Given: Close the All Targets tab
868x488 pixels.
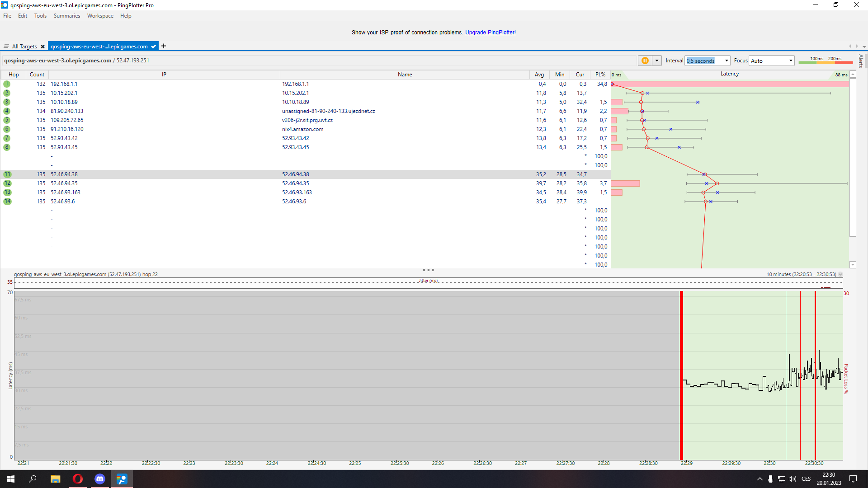Looking at the screenshot, I should tap(42, 47).
